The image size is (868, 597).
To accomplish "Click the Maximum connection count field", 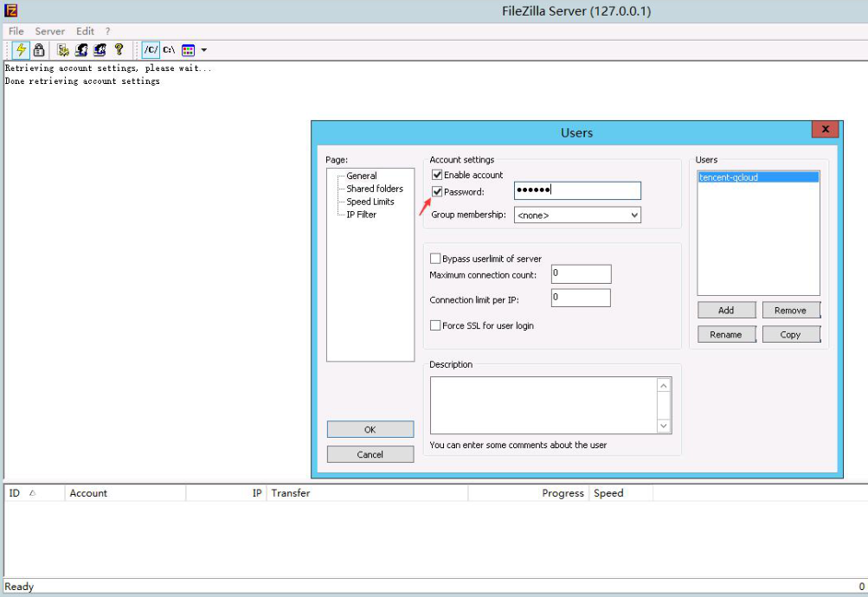I will coord(581,274).
